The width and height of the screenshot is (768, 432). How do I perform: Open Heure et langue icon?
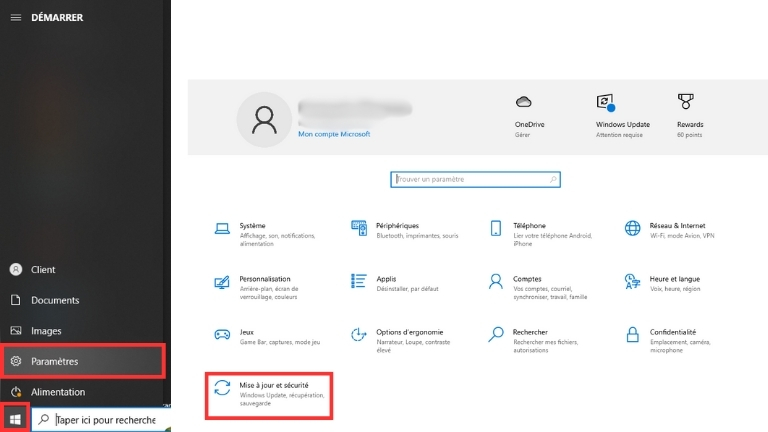click(x=632, y=282)
